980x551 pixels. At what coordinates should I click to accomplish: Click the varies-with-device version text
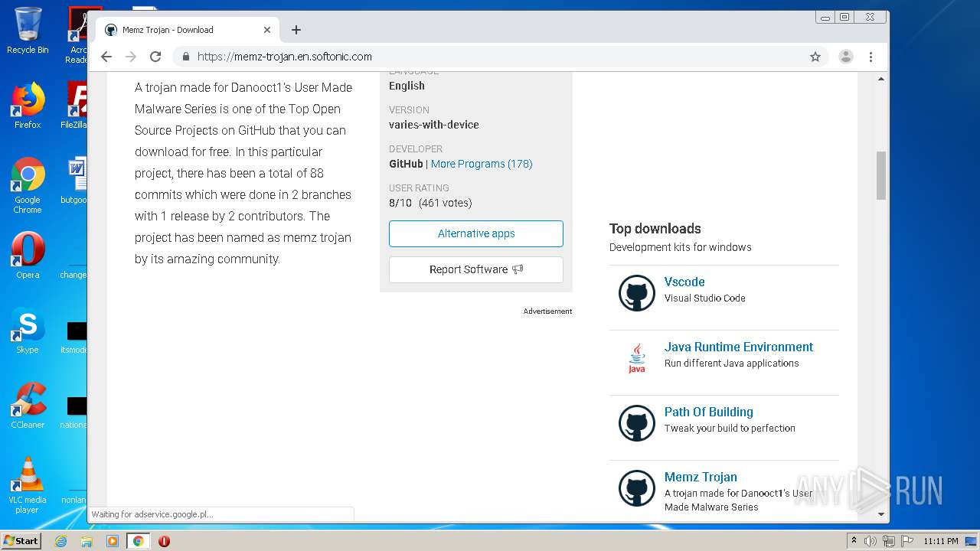[434, 125]
